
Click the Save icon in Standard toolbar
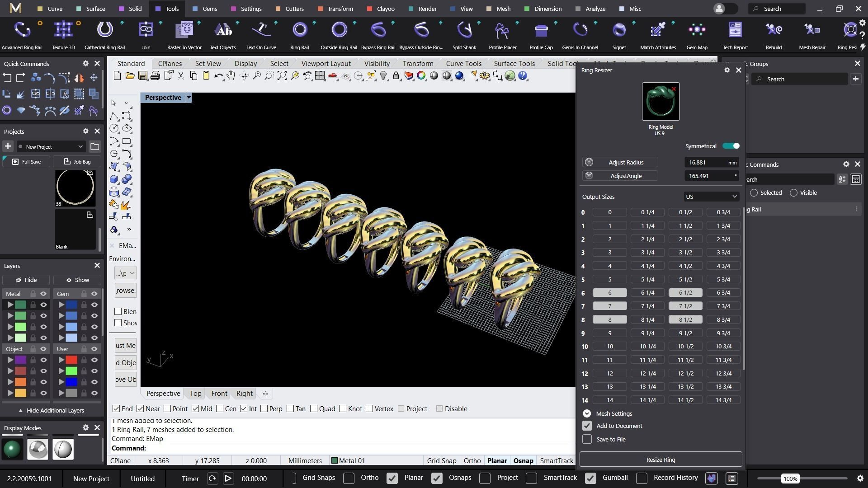(x=142, y=76)
